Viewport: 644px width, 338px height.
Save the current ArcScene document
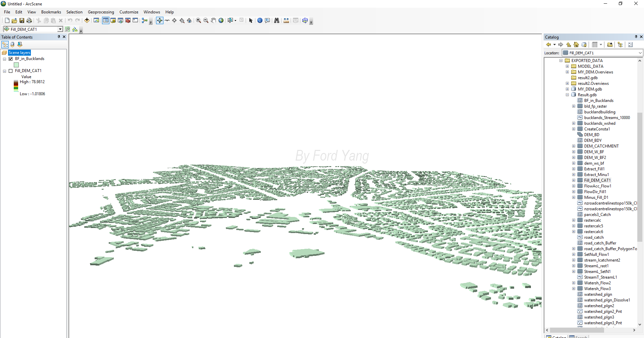(22, 20)
